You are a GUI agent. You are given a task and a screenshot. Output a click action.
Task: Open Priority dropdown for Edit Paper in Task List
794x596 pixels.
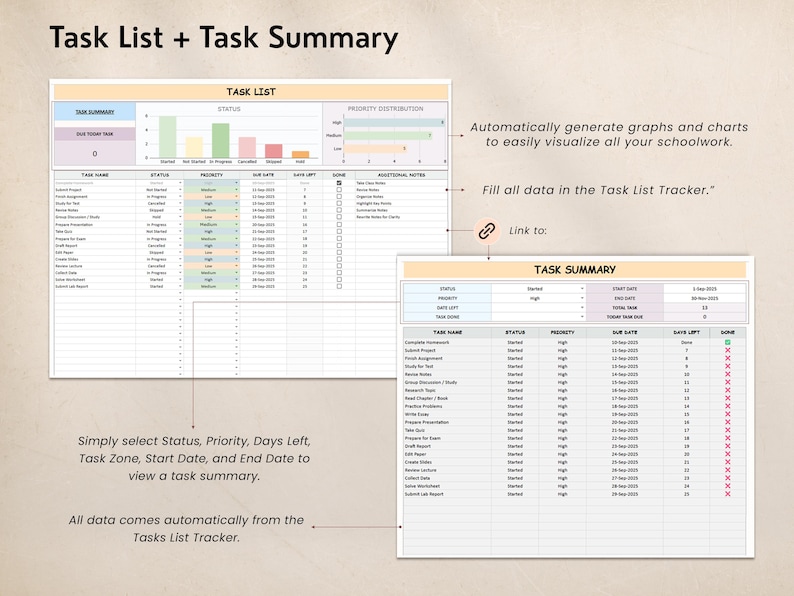coord(236,252)
